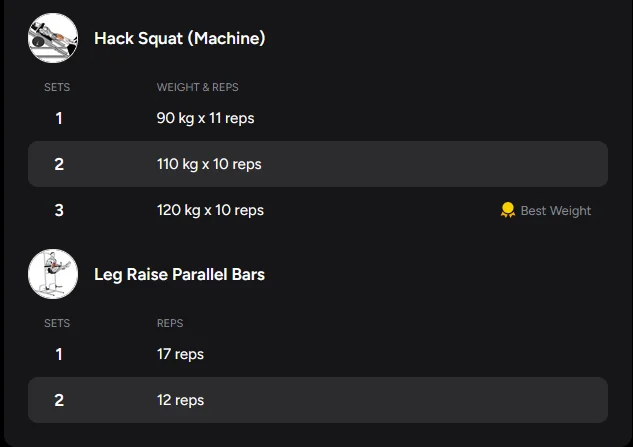Screen dimensions: 633x447
Task: Click the 120 kg x 10 reps entry
Action: click(x=210, y=210)
